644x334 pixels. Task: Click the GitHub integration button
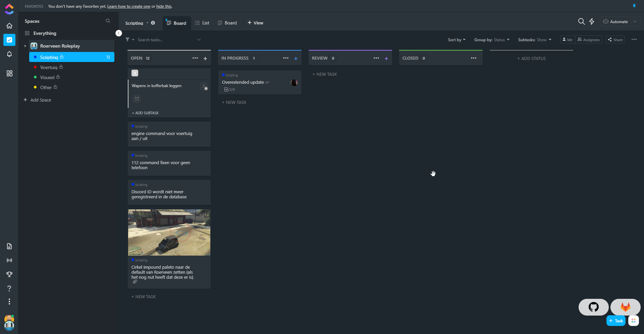point(593,307)
